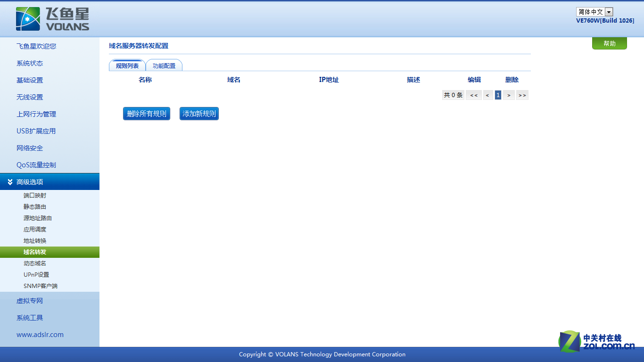This screenshot has width=644, height=362.
Task: Open USB扩展应用 in sidebar
Action: 36,131
